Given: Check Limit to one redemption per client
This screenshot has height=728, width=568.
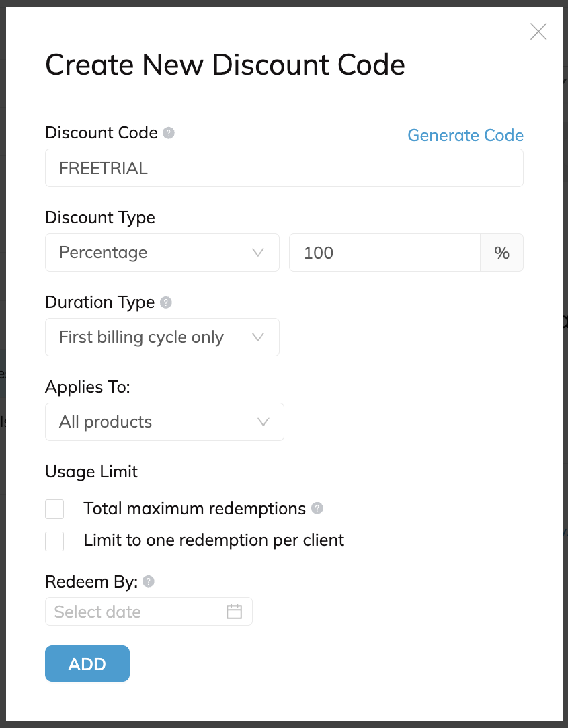Looking at the screenshot, I should pyautogui.click(x=54, y=541).
